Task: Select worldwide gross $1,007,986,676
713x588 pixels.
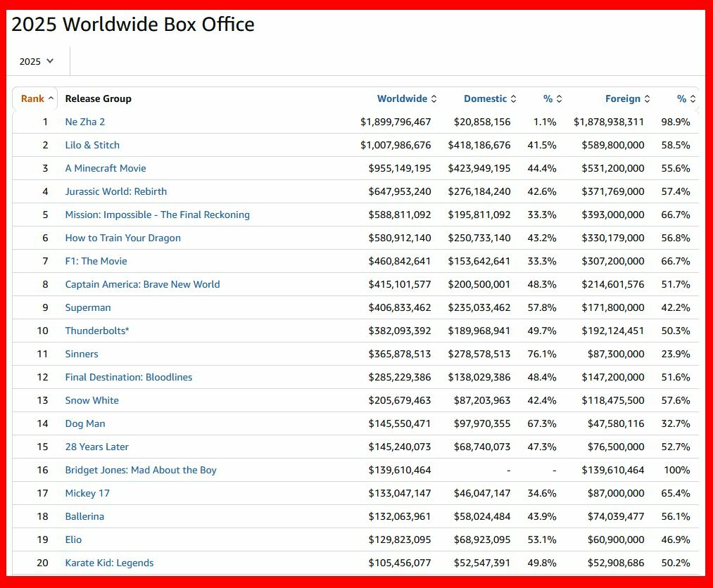Action: 396,145
